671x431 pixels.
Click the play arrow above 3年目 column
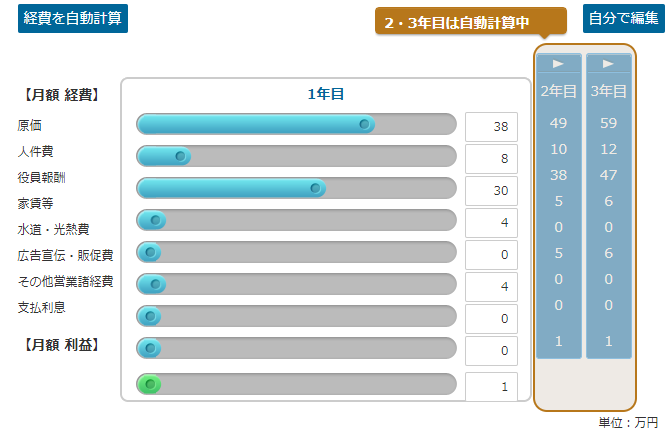pyautogui.click(x=608, y=64)
